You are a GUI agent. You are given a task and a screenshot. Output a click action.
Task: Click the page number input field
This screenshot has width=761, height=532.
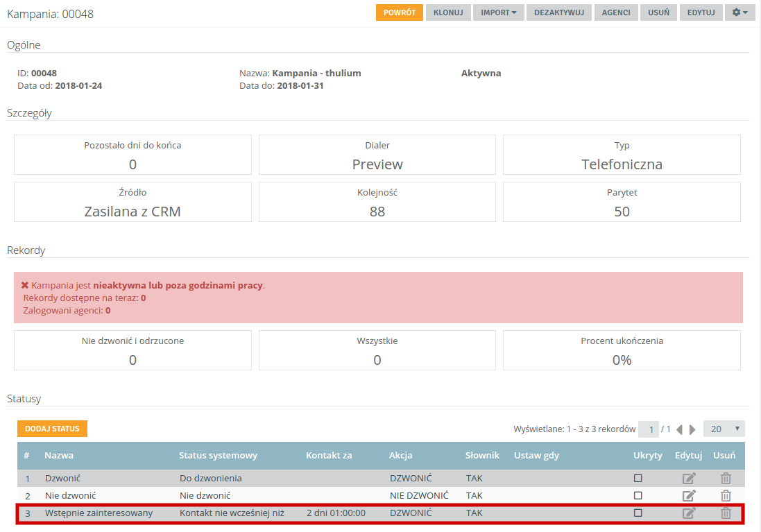click(x=649, y=429)
